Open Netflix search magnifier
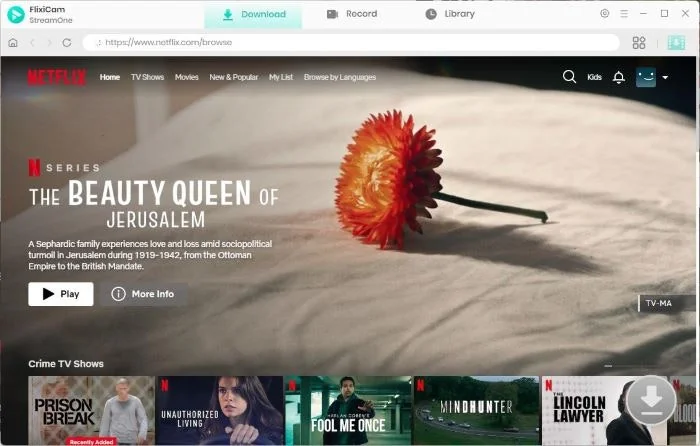 tap(569, 77)
